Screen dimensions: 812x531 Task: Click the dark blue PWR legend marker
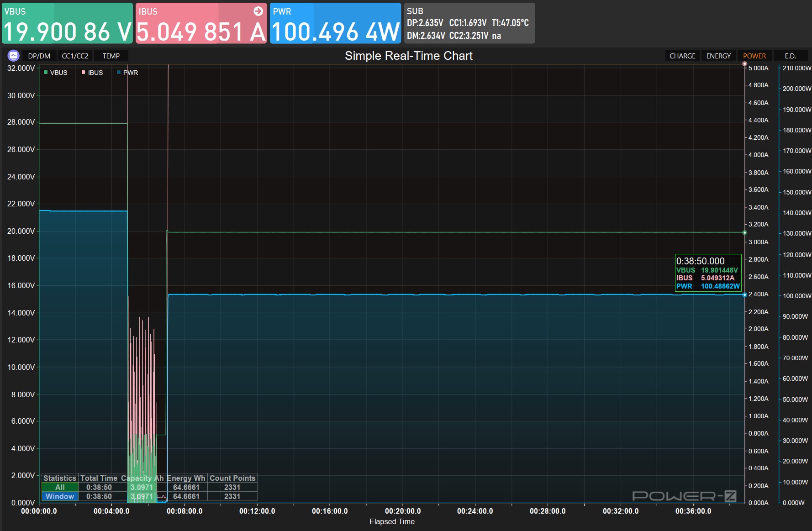(x=119, y=73)
